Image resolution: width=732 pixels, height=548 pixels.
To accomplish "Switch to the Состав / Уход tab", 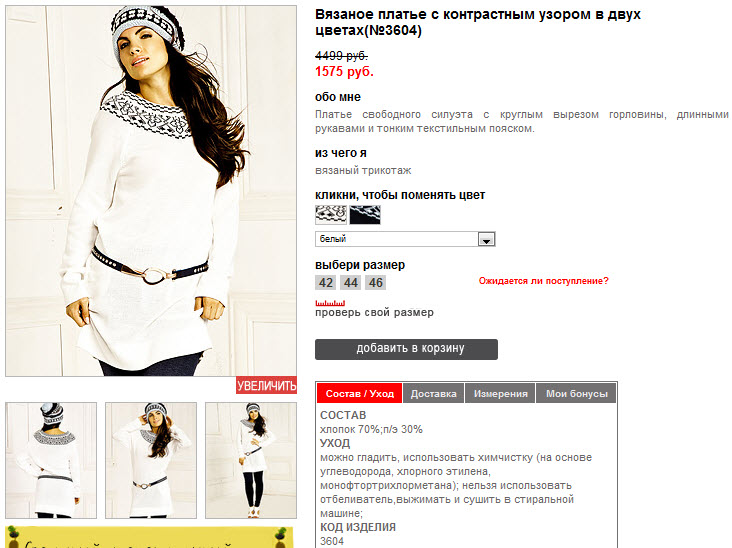I will coord(359,393).
